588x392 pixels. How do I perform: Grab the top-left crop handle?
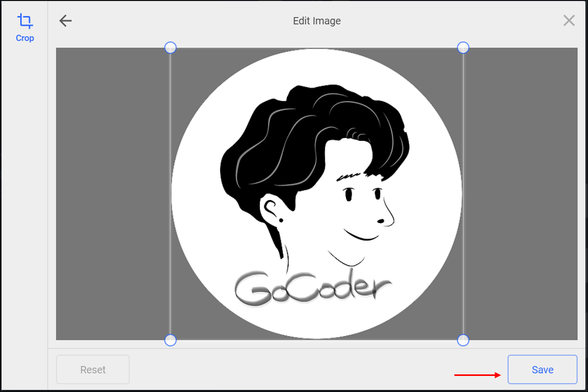pyautogui.click(x=171, y=48)
